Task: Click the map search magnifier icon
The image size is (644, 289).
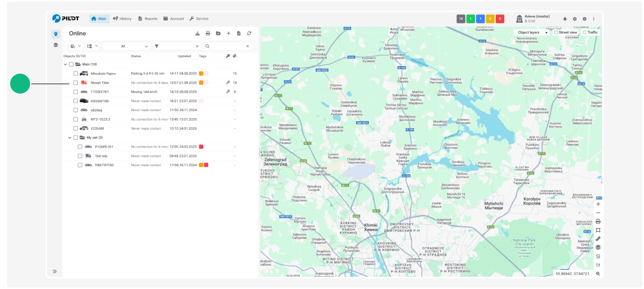Action: [598, 274]
